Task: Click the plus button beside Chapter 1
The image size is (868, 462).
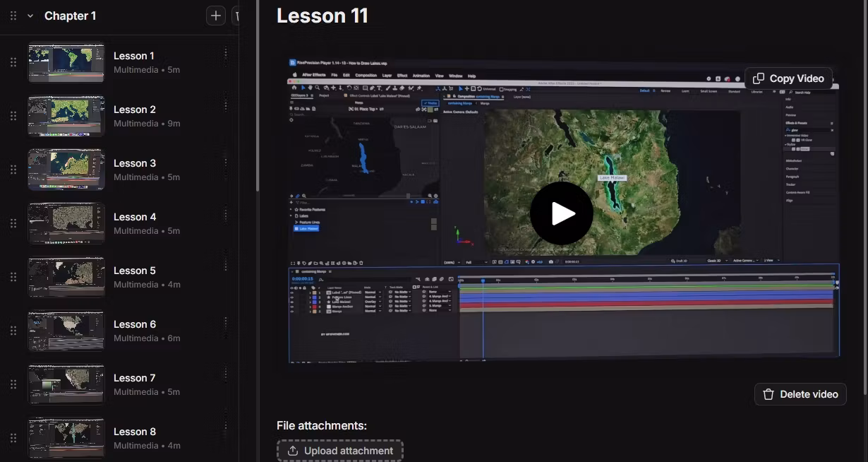Action: (216, 16)
